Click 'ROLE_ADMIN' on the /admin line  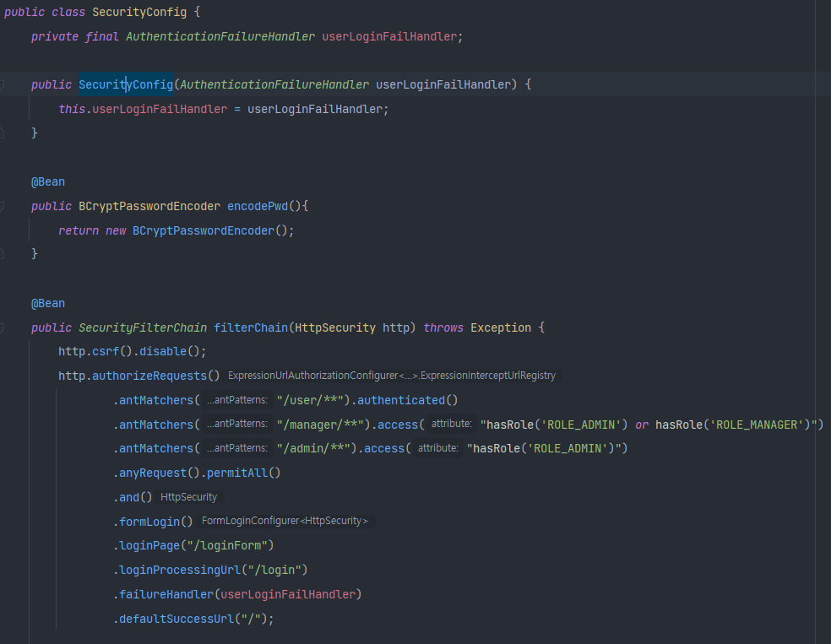(x=568, y=448)
